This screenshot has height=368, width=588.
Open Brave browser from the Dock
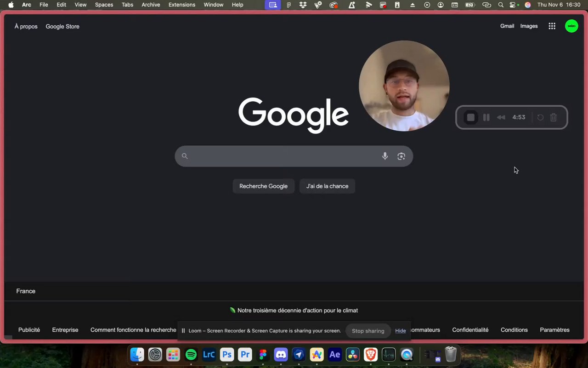(371, 354)
